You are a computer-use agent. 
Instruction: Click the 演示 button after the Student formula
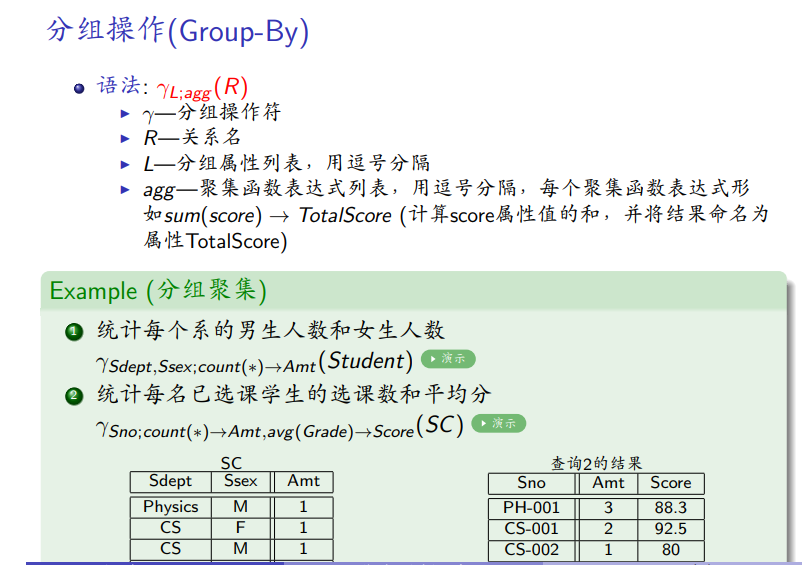tap(448, 359)
